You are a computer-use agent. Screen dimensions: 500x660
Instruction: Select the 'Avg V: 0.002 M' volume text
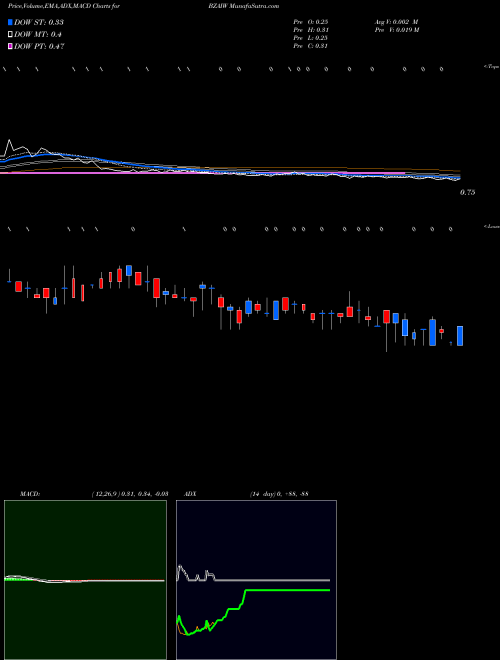[396, 22]
